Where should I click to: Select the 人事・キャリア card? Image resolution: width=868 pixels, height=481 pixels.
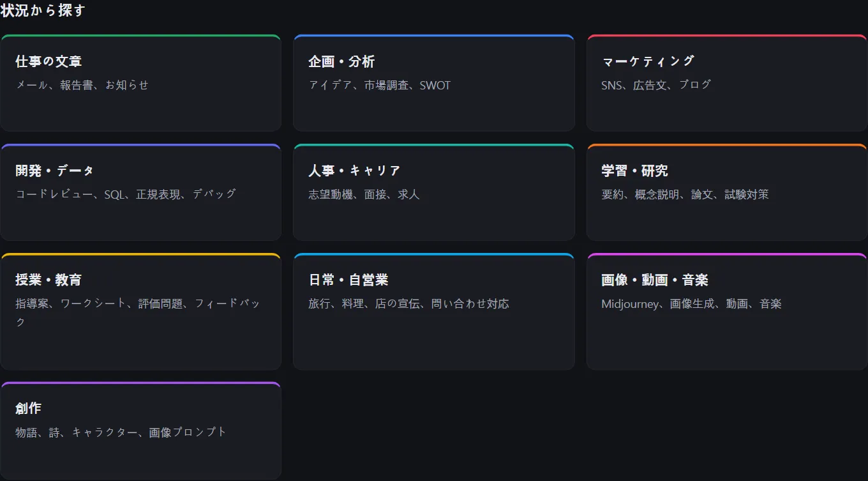pos(433,192)
